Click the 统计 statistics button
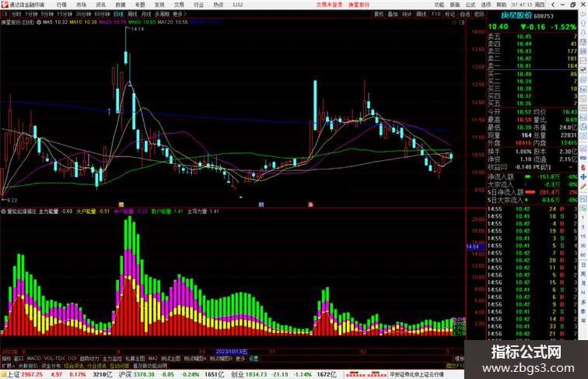 (x=407, y=14)
